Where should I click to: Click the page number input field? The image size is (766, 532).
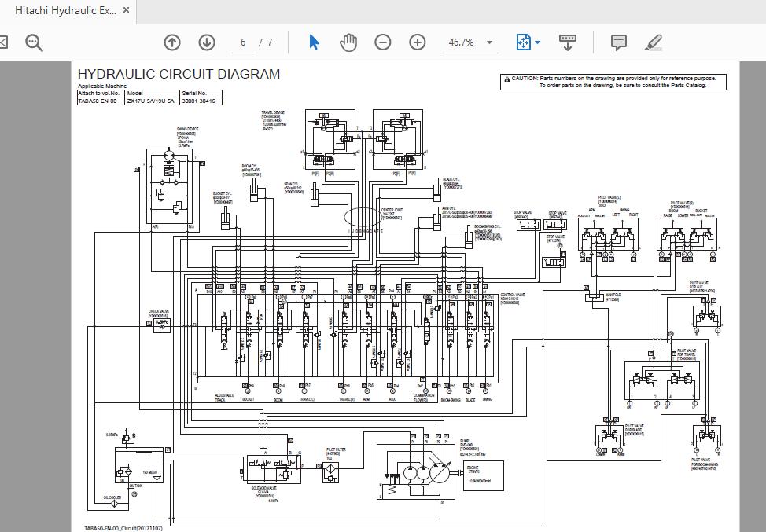point(244,42)
